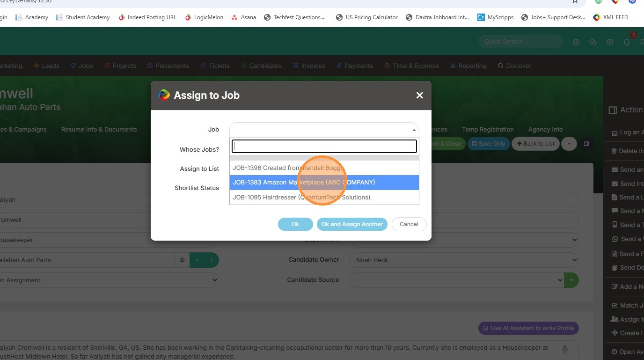Click Back to List button

[535, 144]
